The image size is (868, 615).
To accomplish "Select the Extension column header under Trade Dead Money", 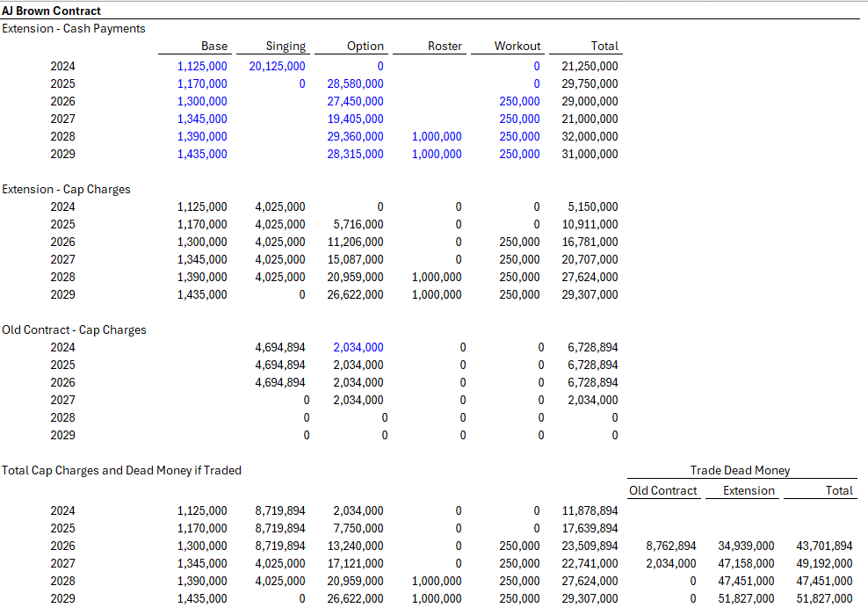I will pyautogui.click(x=749, y=490).
